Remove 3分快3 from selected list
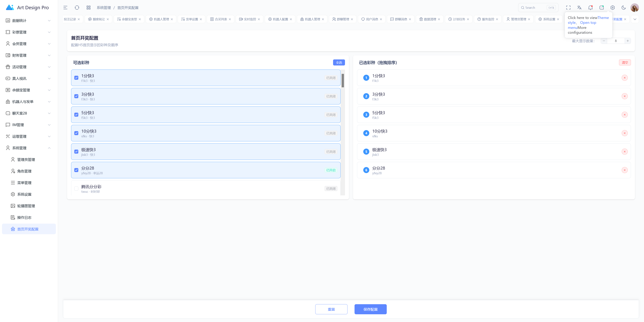This screenshot has width=644, height=322. [625, 96]
